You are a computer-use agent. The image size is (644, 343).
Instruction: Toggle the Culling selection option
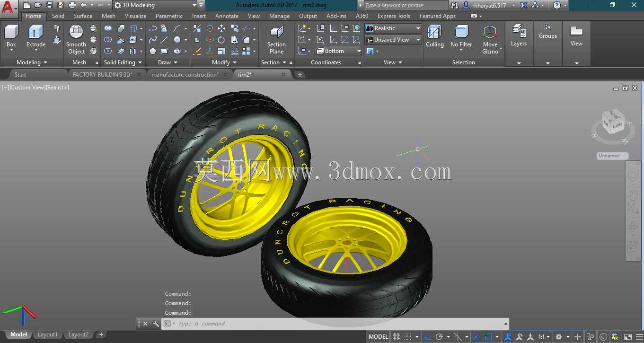point(434,36)
